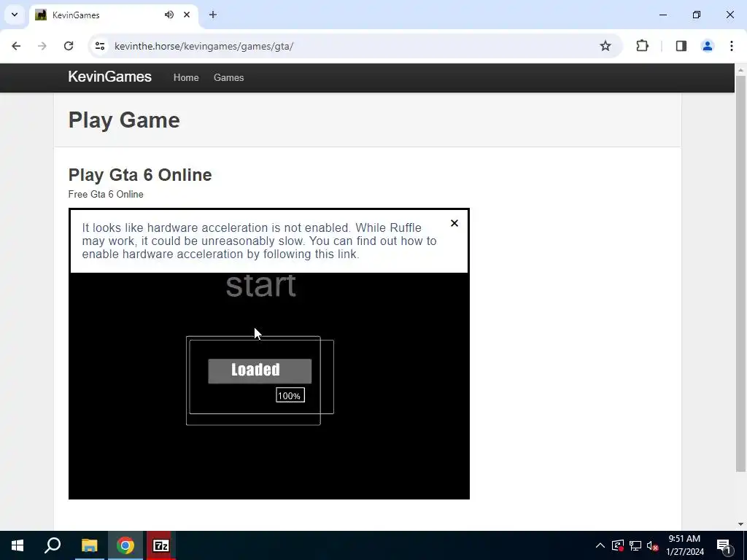Restore down the Chrome window
Viewport: 747px width, 560px height.
tap(697, 15)
